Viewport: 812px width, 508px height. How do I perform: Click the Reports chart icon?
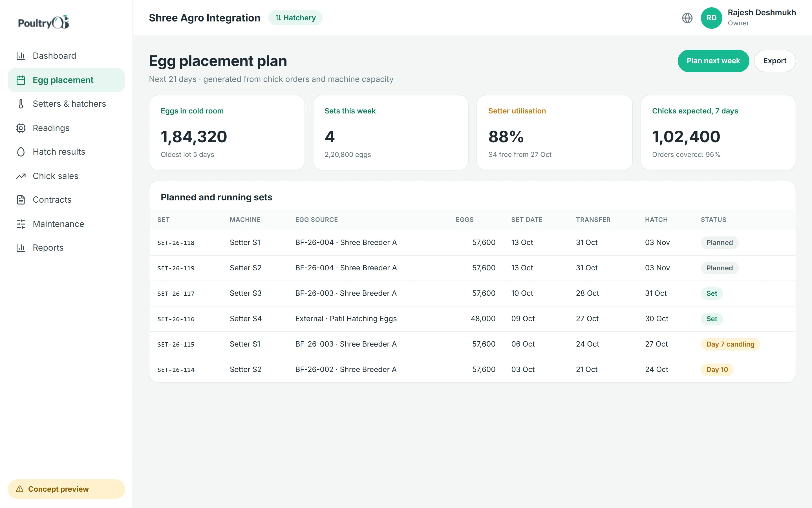click(21, 248)
